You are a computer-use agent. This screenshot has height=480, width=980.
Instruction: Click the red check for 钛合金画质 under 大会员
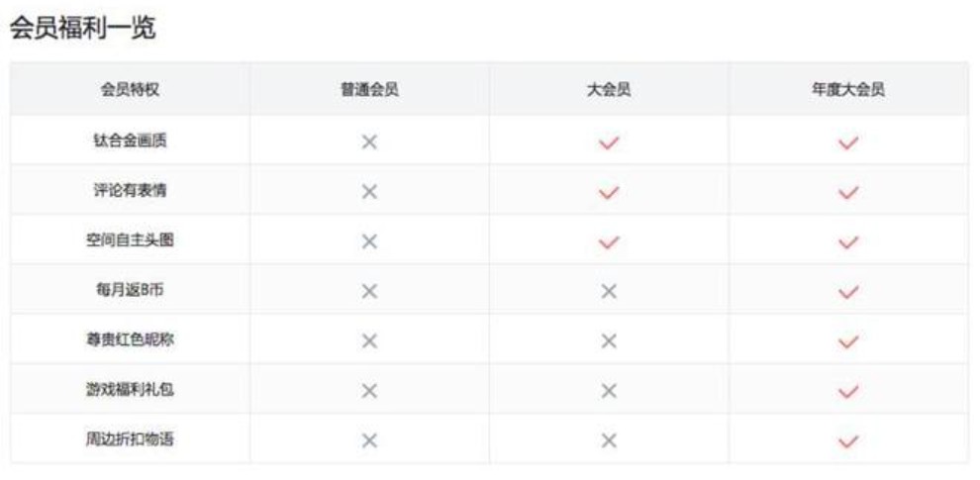point(609,143)
